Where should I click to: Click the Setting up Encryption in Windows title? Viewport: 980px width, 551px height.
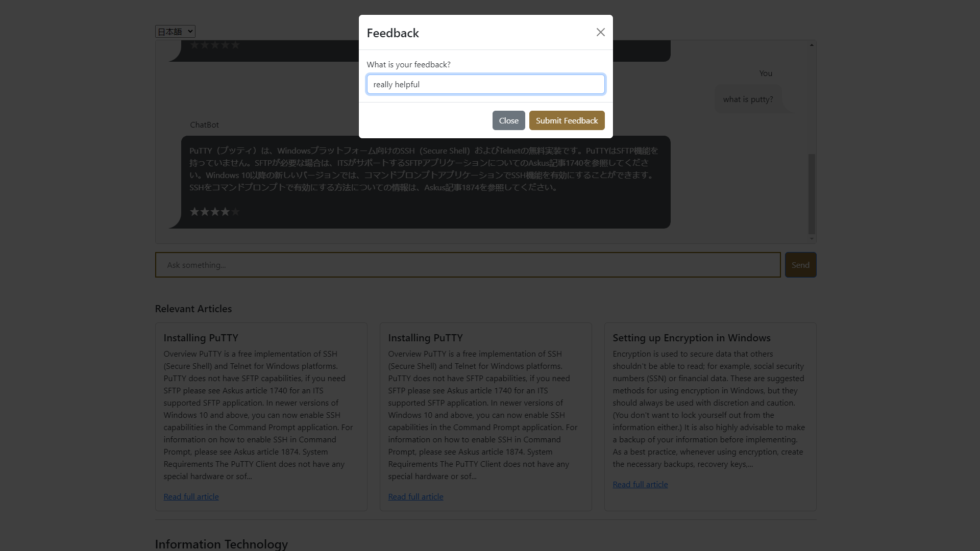click(691, 338)
